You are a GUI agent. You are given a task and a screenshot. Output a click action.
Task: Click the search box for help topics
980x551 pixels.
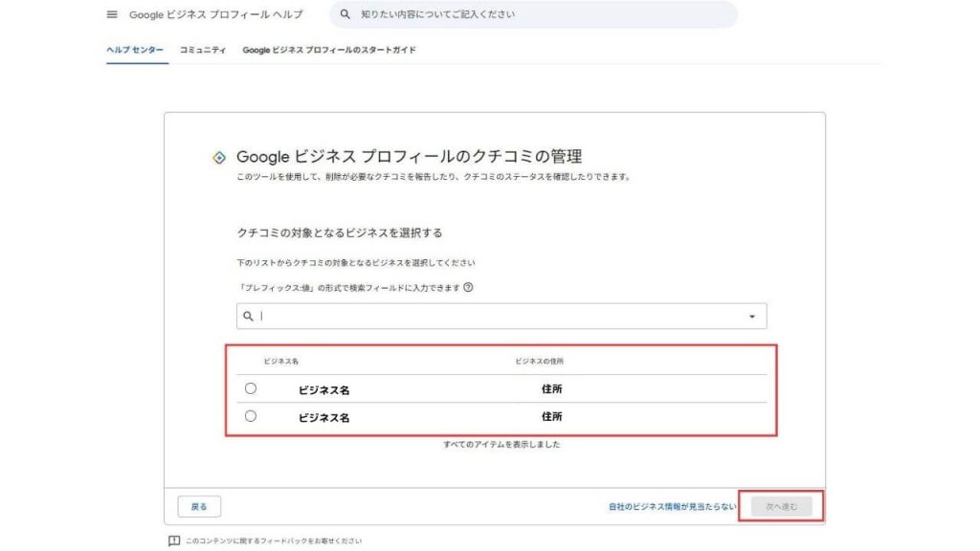click(533, 14)
